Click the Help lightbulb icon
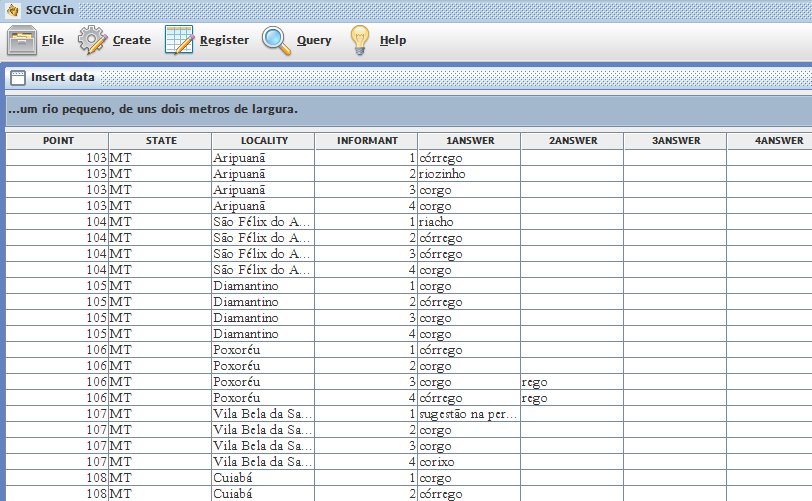This screenshot has width=812, height=501. coord(360,40)
